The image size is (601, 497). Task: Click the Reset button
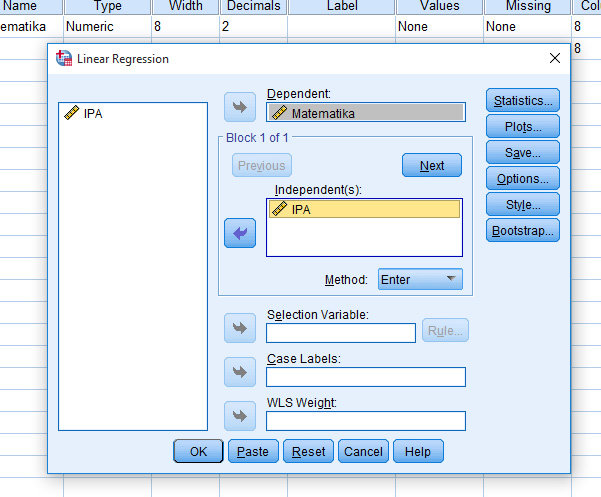tap(309, 451)
